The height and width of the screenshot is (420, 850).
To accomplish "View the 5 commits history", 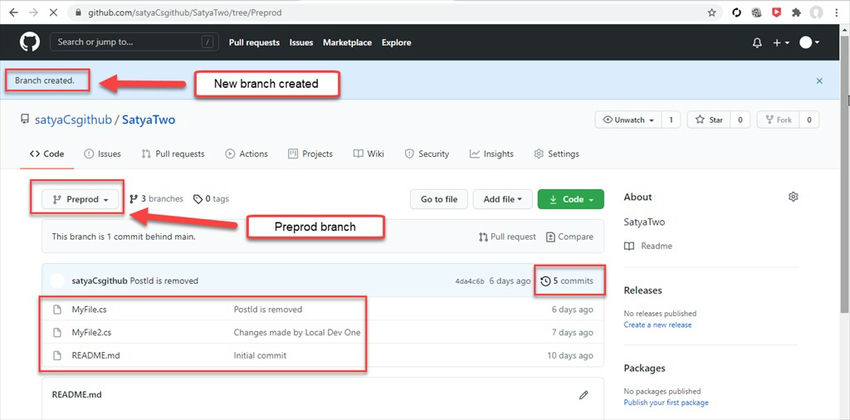I will 567,281.
